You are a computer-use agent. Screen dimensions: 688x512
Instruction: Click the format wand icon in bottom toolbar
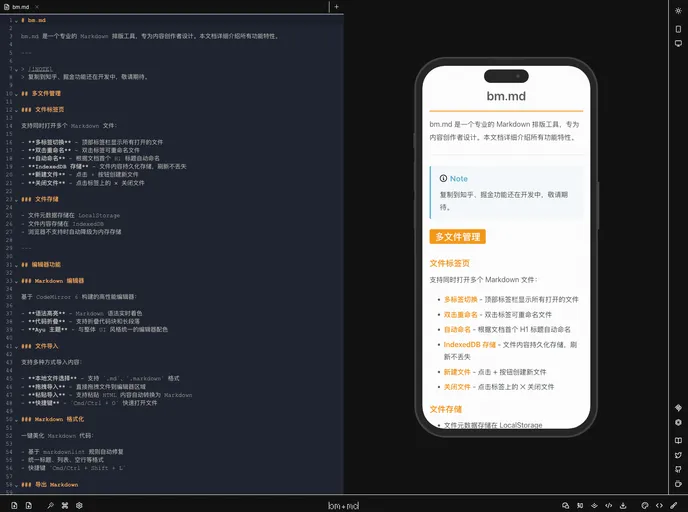pyautogui.click(x=50, y=505)
